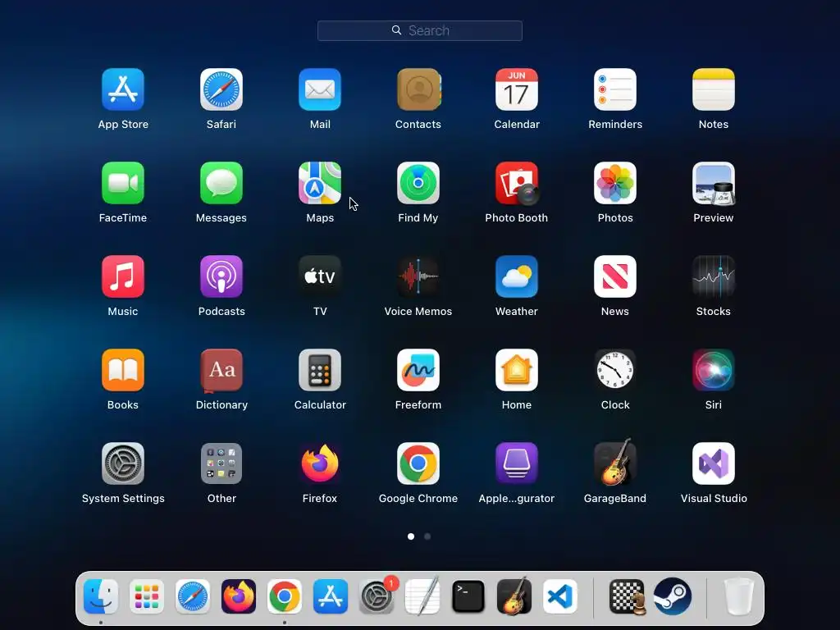Launch the Freeform app
Viewport: 840px width, 630px height.
(418, 370)
